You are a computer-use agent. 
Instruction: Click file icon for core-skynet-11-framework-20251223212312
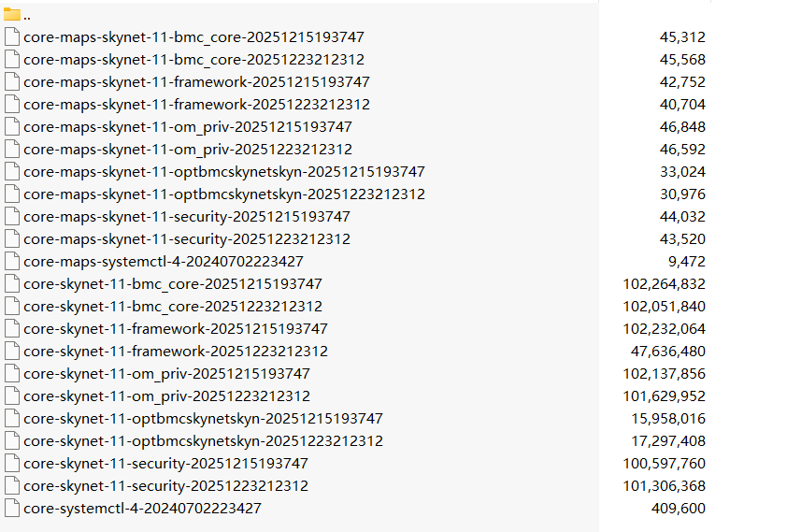click(x=12, y=352)
